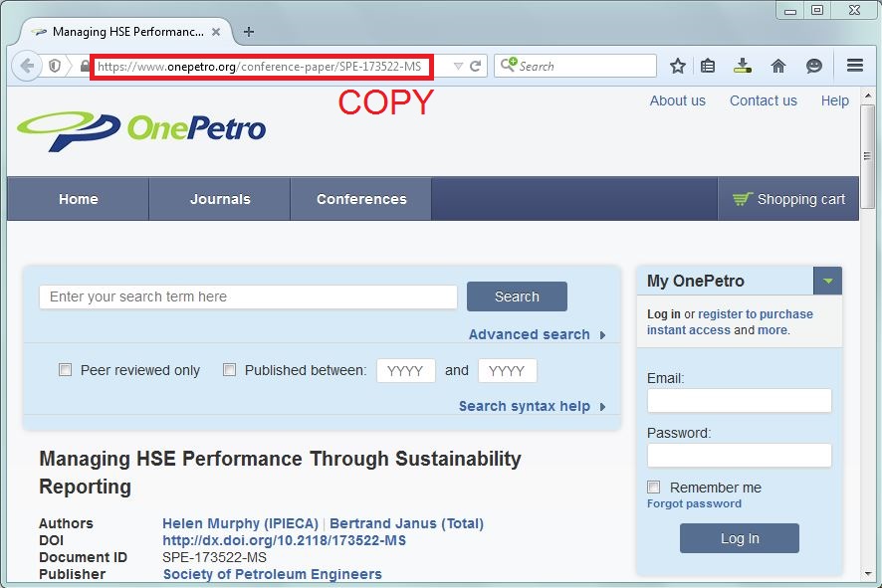882x588 pixels.
Task: Close the Managing HSE Performance tab
Action: click(x=215, y=32)
